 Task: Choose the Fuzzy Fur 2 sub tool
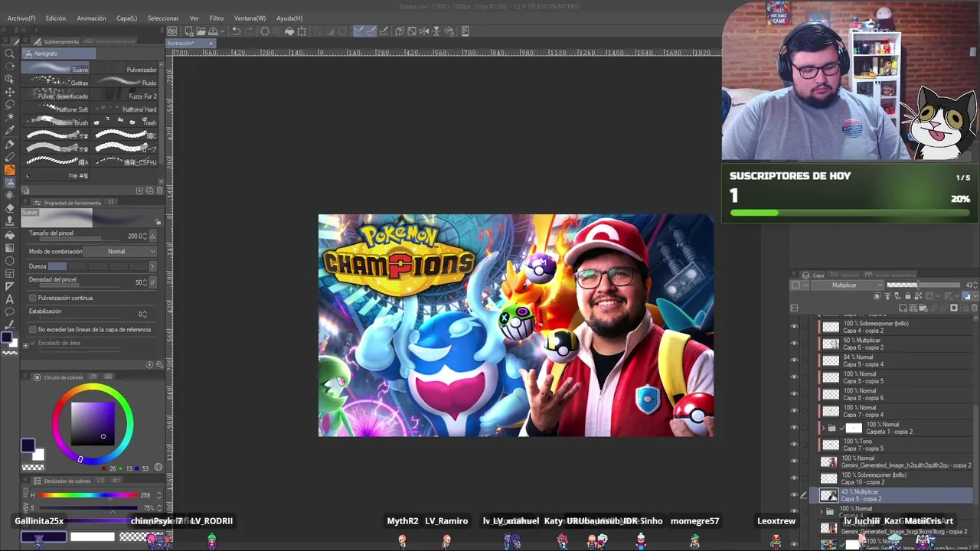point(124,96)
